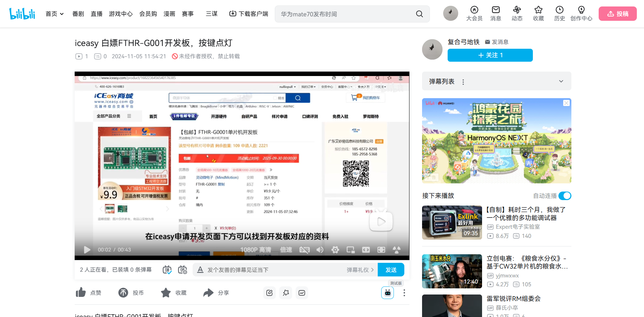This screenshot has width=644, height=317.
Task: Toggle subtitles in the video player
Action: (304, 250)
